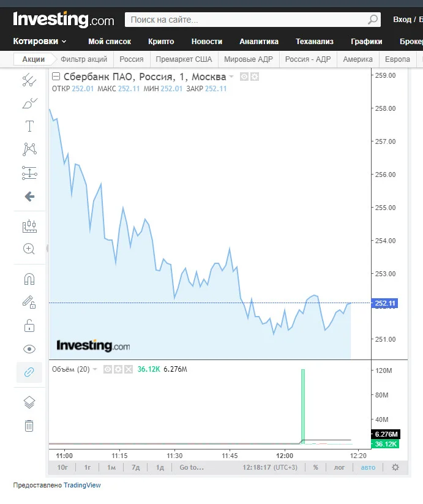Click the back arrow icon
This screenshot has width=423, height=504.
[x=29, y=197]
